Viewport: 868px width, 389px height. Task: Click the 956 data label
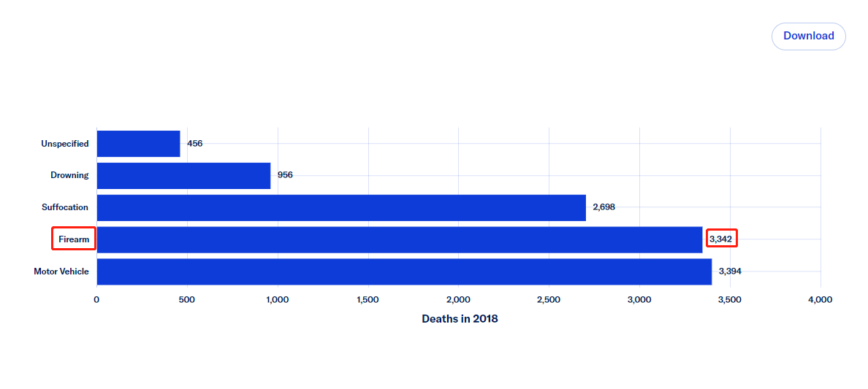pos(285,176)
